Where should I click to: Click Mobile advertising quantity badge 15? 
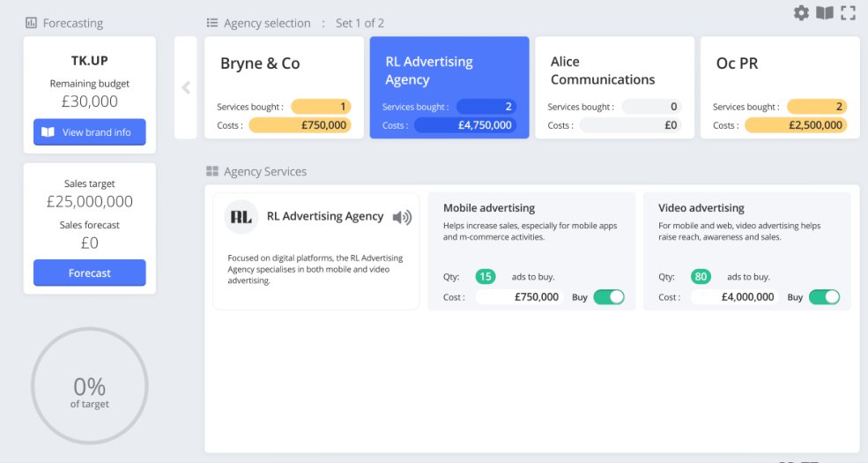(486, 276)
